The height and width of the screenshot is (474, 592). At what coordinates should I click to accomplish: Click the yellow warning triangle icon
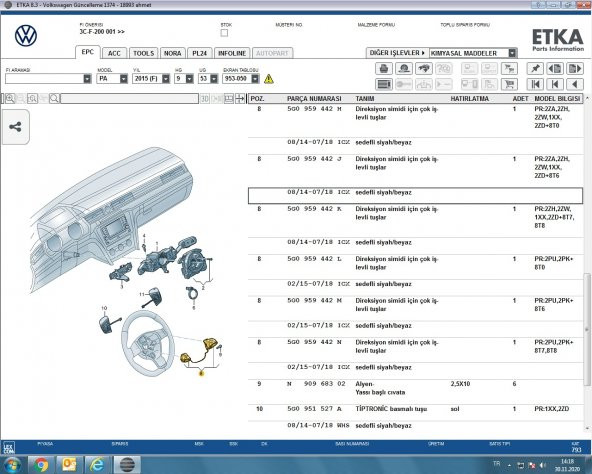(x=268, y=79)
